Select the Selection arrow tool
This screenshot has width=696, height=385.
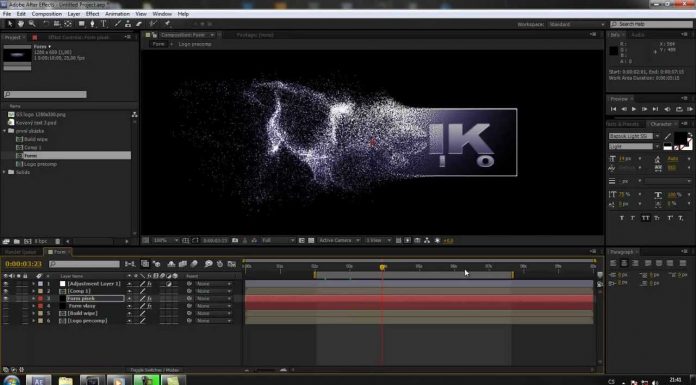tap(10, 24)
